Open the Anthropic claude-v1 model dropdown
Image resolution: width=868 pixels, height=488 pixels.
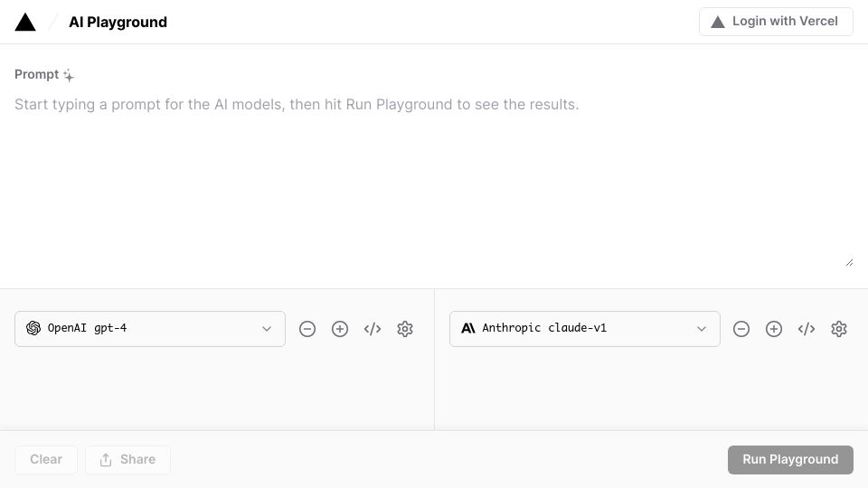[585, 329]
